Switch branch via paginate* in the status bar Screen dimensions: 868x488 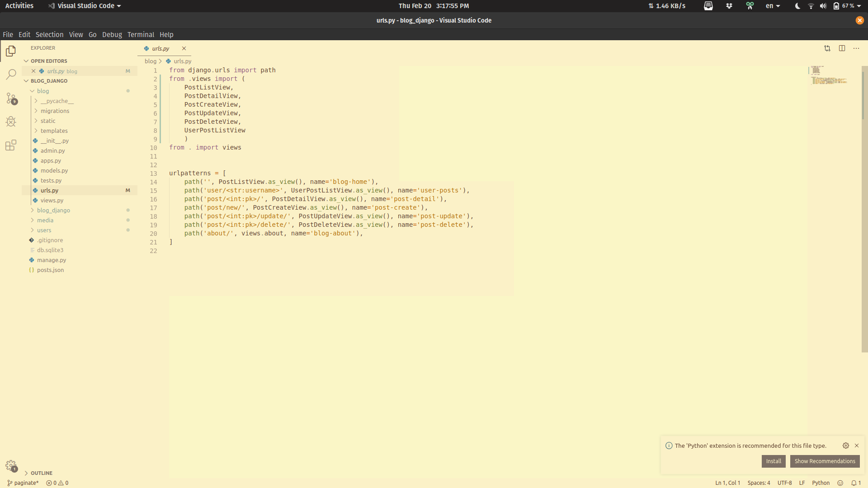point(22,483)
